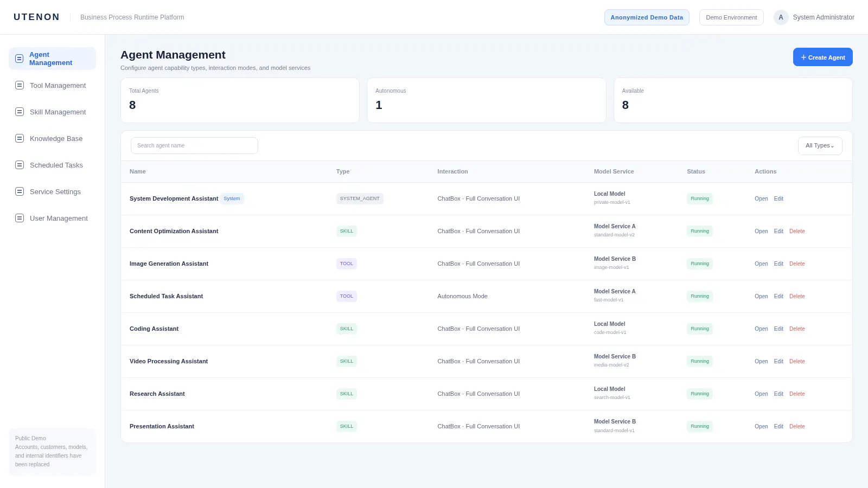Click Running status of Research Assistant

tap(700, 394)
